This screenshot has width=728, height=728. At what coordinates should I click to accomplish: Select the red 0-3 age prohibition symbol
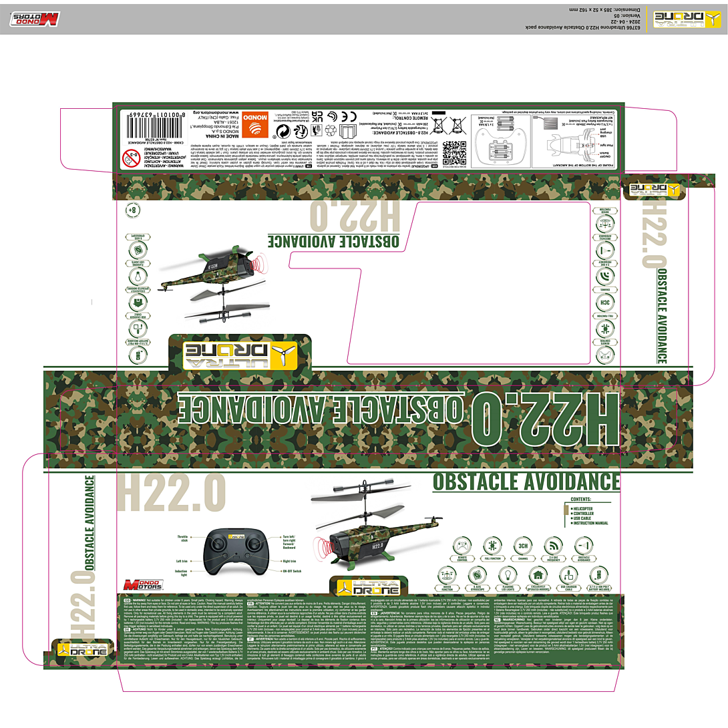click(x=132, y=158)
